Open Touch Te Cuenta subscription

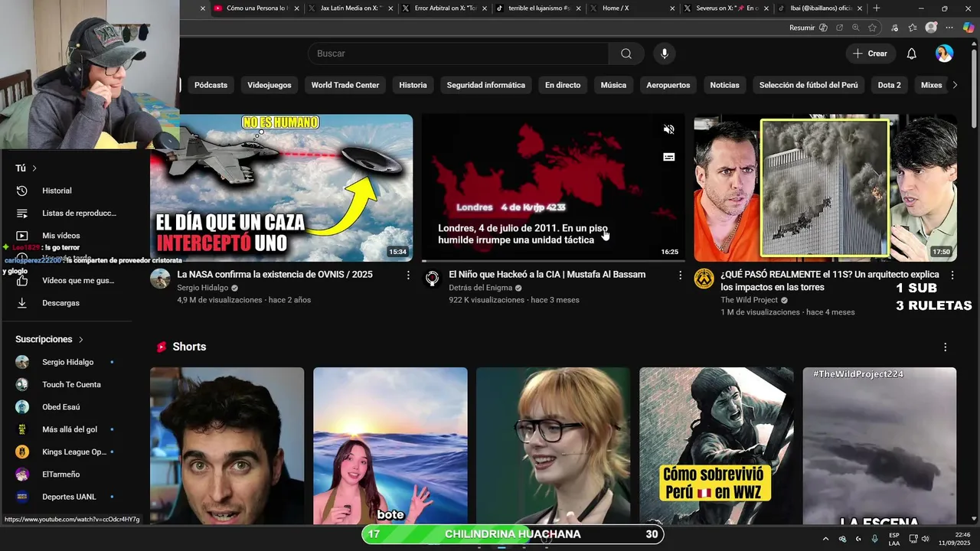click(x=69, y=384)
